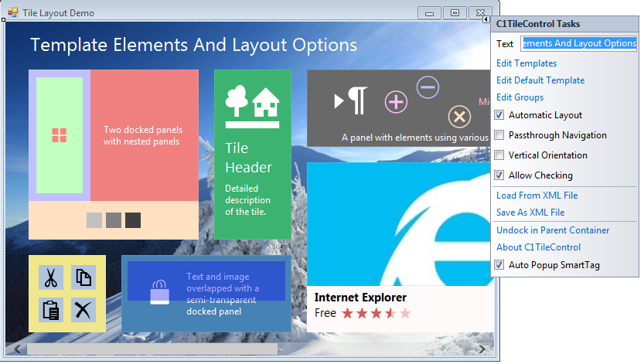Click the scrollbar left arrow

(17, 349)
